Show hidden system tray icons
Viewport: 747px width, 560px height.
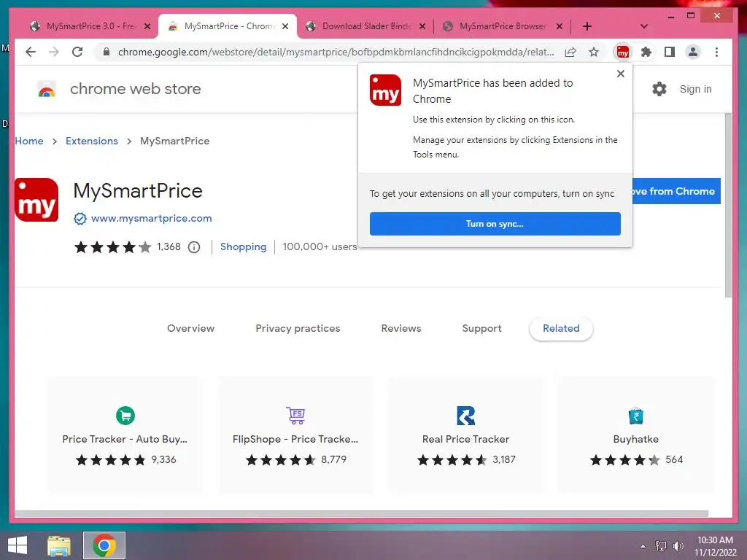[643, 545]
